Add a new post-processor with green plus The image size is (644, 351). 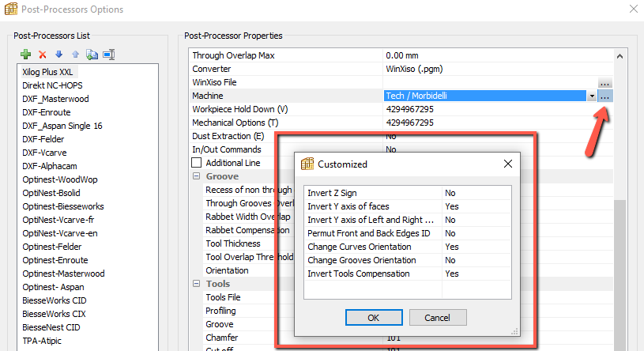pyautogui.click(x=25, y=55)
